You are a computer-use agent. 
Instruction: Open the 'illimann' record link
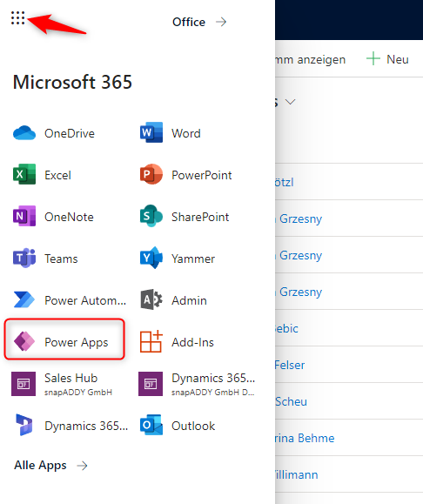pyautogui.click(x=296, y=474)
